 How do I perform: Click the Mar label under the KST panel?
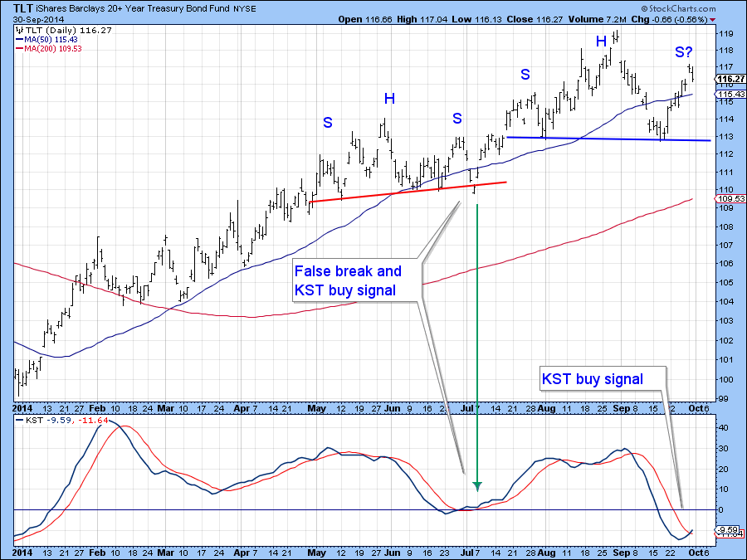pos(166,553)
